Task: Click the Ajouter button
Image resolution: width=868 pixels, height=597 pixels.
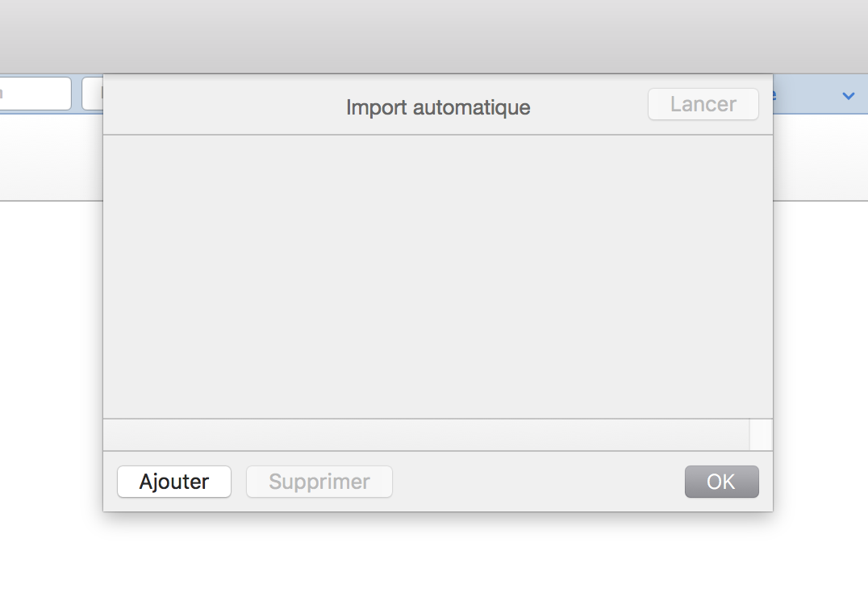Action: 174,482
